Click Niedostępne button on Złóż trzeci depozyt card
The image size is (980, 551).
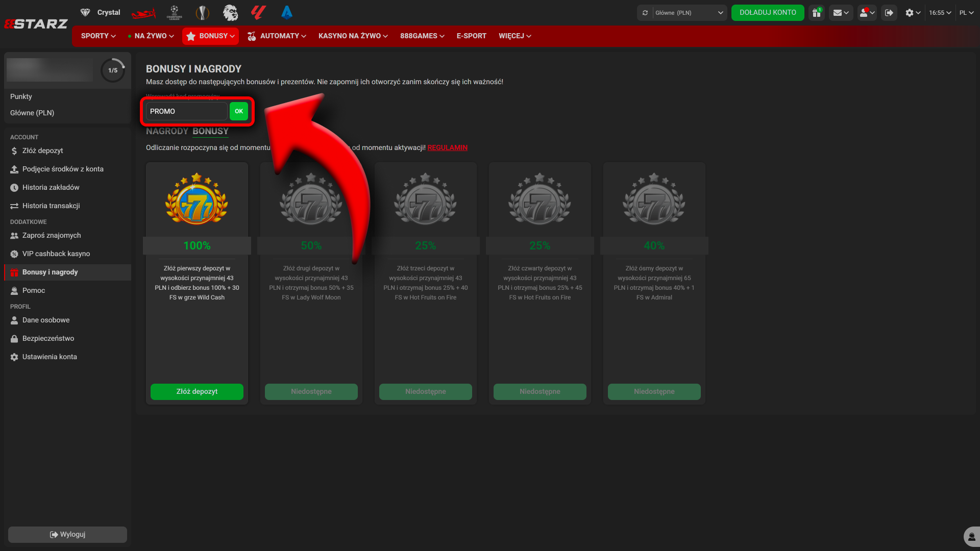click(426, 391)
